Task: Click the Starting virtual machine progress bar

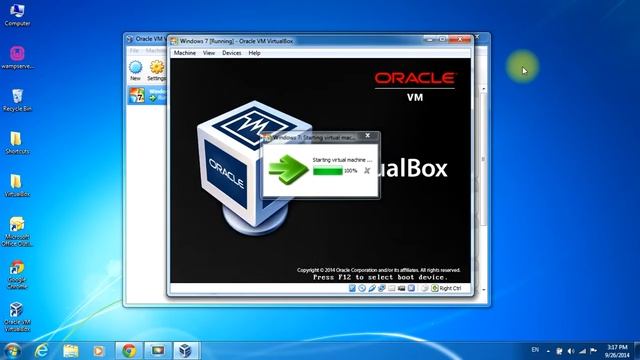Action: tap(328, 171)
